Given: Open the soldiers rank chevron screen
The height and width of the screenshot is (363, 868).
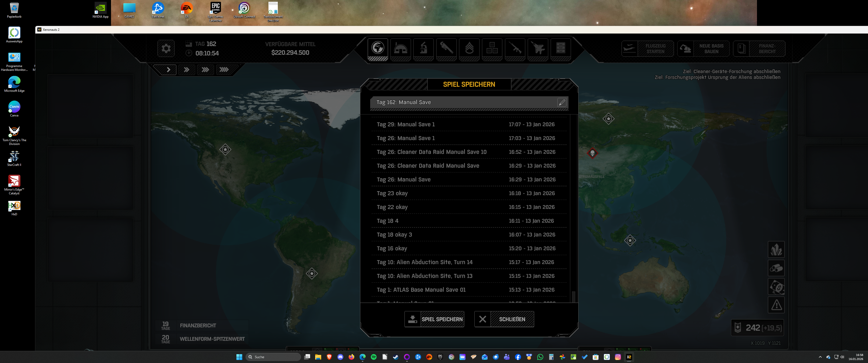Looking at the screenshot, I should pos(469,48).
